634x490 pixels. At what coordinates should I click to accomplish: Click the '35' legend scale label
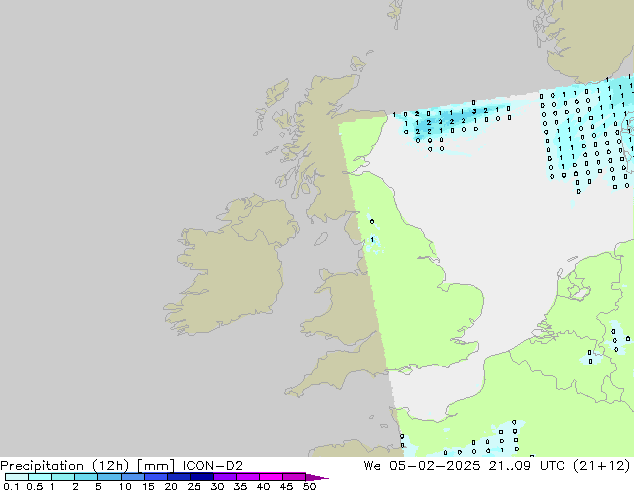pyautogui.click(x=240, y=486)
